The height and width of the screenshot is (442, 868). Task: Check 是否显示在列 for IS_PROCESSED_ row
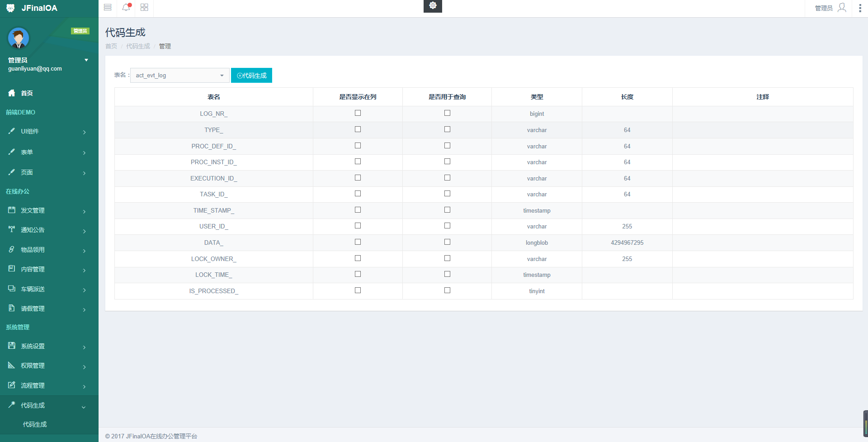pos(358,290)
